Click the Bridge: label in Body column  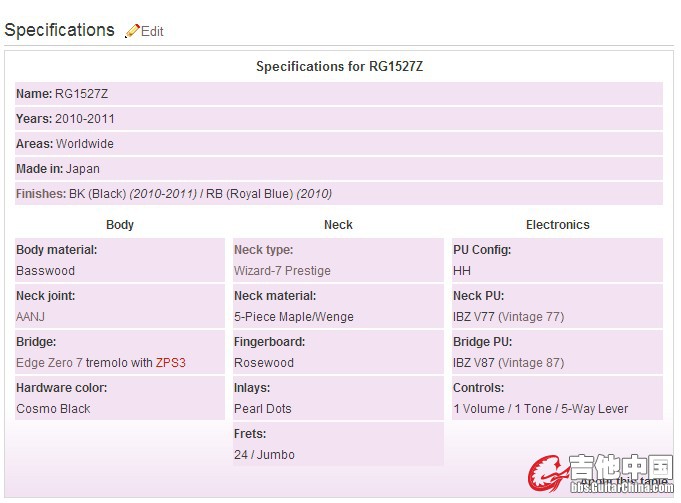click(36, 342)
